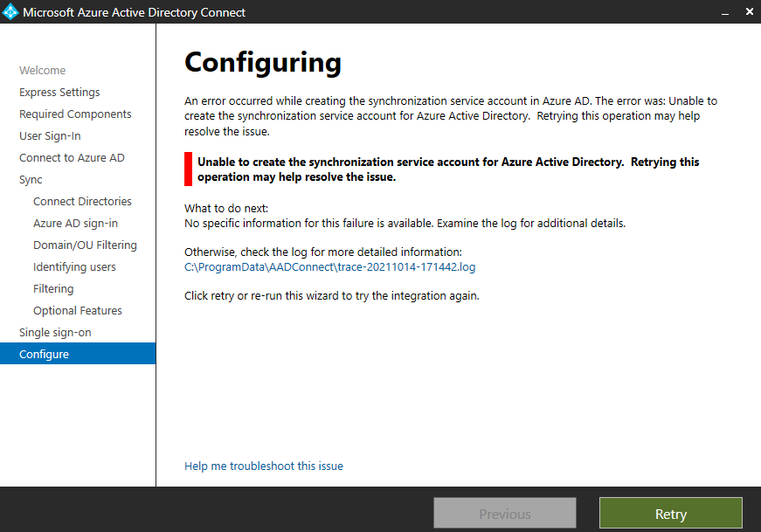
Task: Open the trace-20211014-171442.log file link
Action: click(x=330, y=267)
